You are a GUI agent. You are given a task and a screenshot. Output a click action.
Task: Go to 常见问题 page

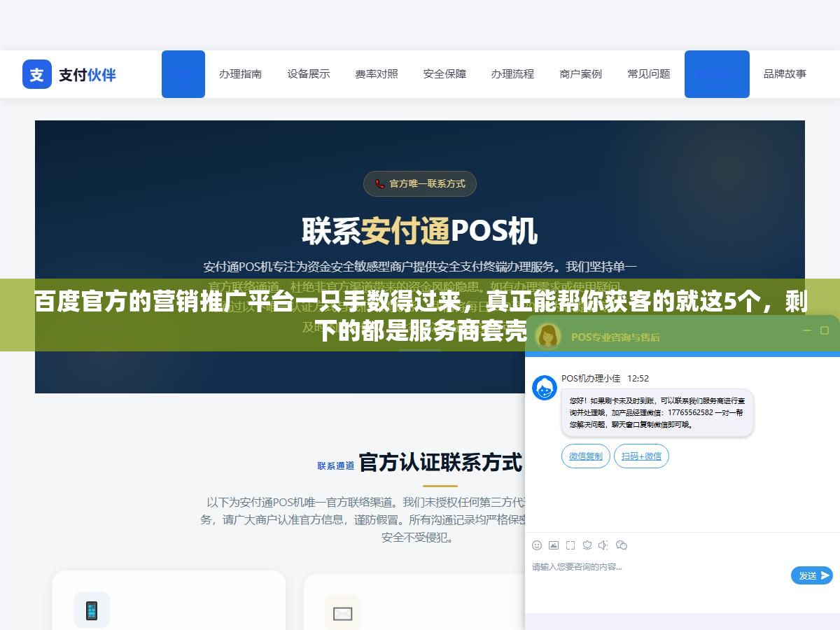649,73
